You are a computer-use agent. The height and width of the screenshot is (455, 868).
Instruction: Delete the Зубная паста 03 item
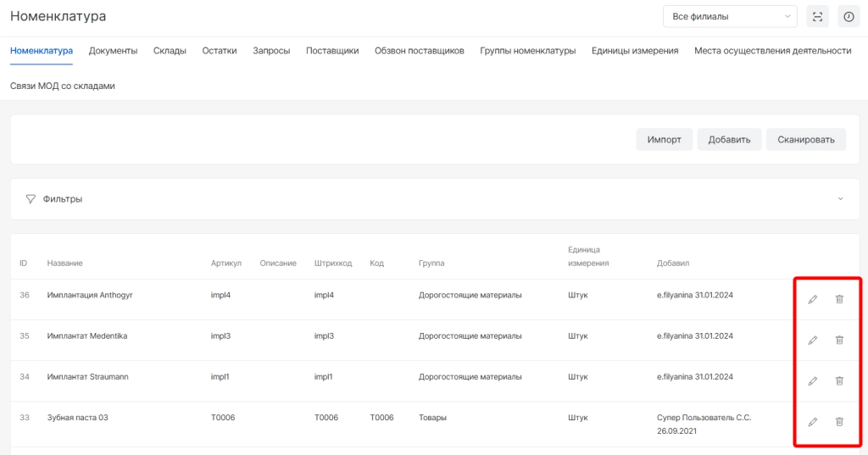[x=839, y=421]
